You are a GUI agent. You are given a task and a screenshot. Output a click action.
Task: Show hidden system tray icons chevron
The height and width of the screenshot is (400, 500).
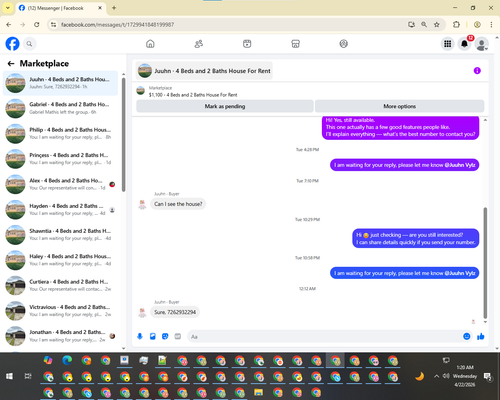click(436, 376)
